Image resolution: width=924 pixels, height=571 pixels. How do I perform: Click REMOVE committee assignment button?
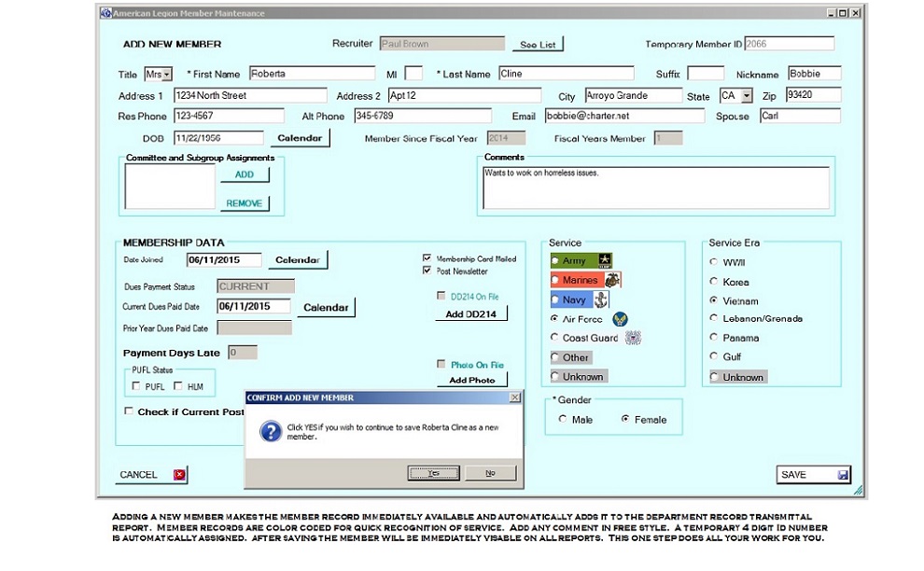click(245, 203)
